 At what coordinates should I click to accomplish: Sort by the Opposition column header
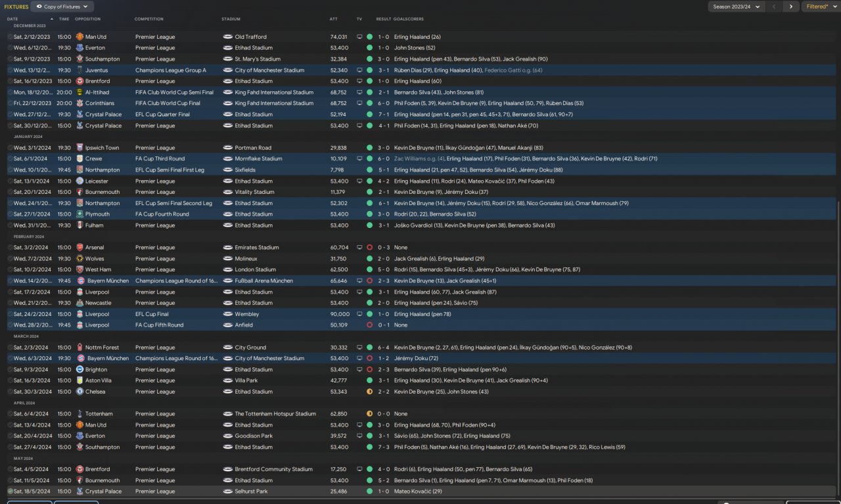click(x=88, y=19)
